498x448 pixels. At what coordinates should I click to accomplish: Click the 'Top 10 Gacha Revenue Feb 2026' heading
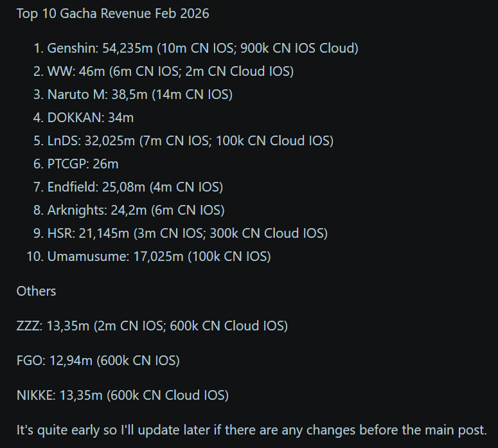(112, 13)
